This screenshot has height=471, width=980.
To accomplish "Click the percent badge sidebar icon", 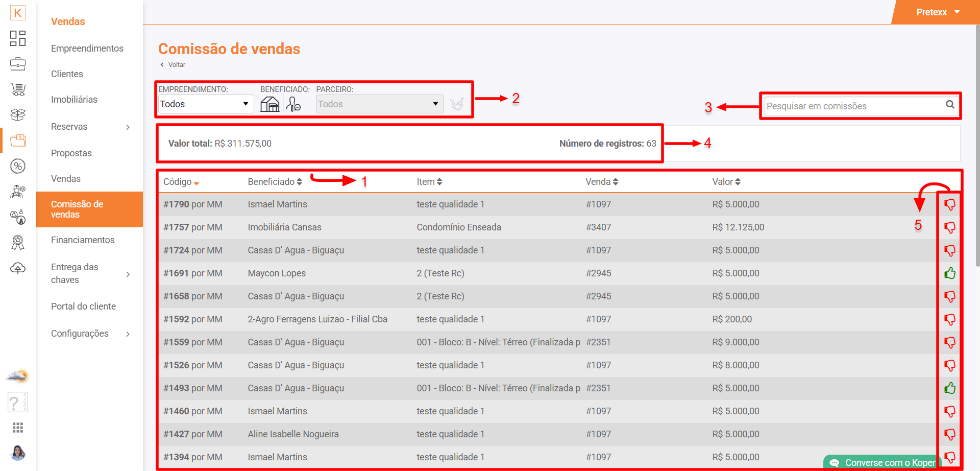I will pos(18,166).
